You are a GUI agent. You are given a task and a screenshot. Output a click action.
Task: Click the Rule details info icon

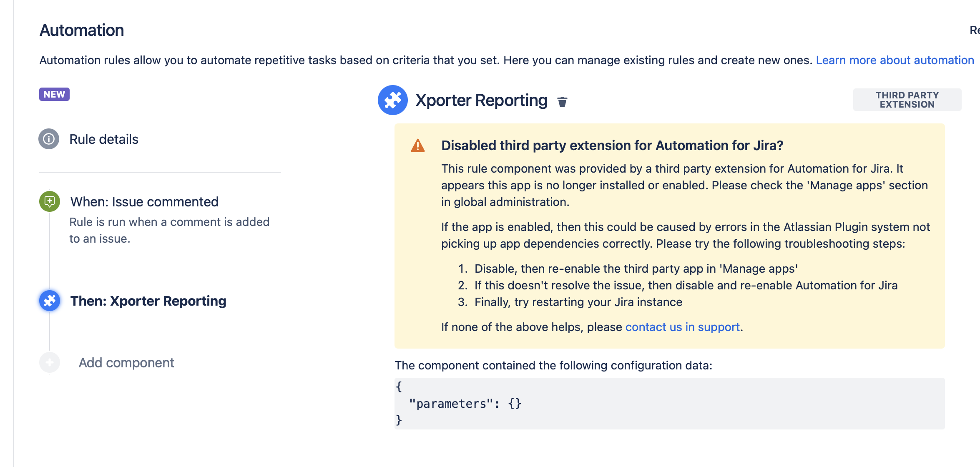[x=49, y=139]
